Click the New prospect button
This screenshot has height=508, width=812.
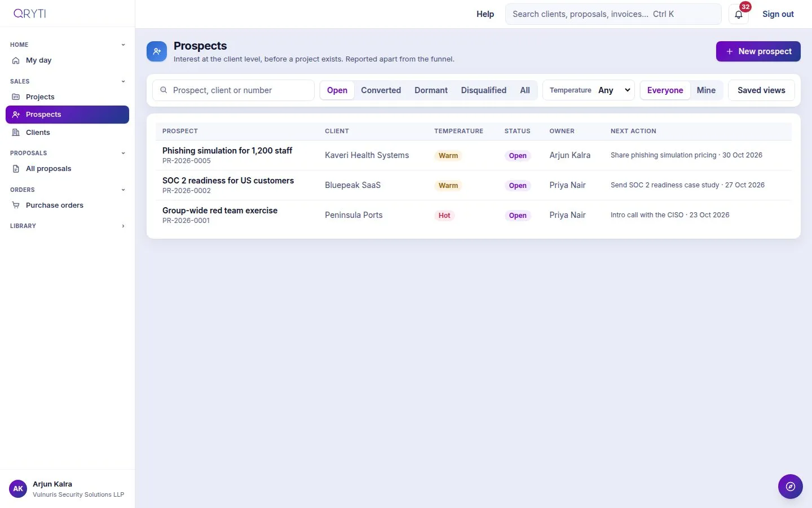[758, 51]
